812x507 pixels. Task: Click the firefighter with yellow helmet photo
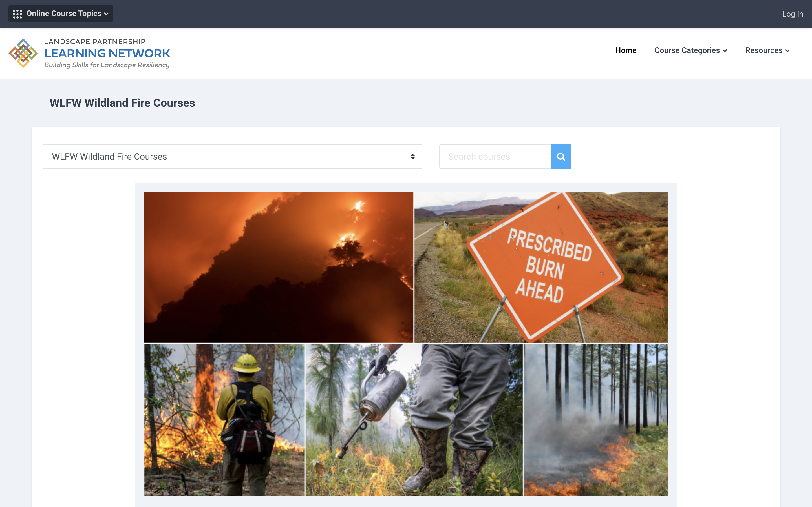point(224,419)
